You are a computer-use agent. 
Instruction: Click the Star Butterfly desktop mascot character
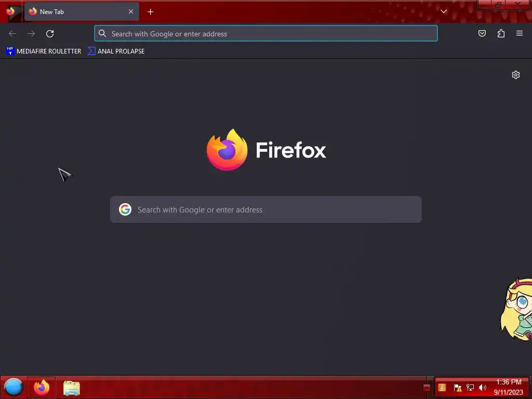516,309
